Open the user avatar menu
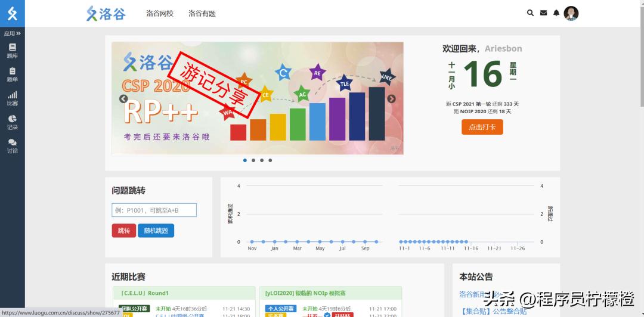The height and width of the screenshot is (317, 644). coord(571,13)
